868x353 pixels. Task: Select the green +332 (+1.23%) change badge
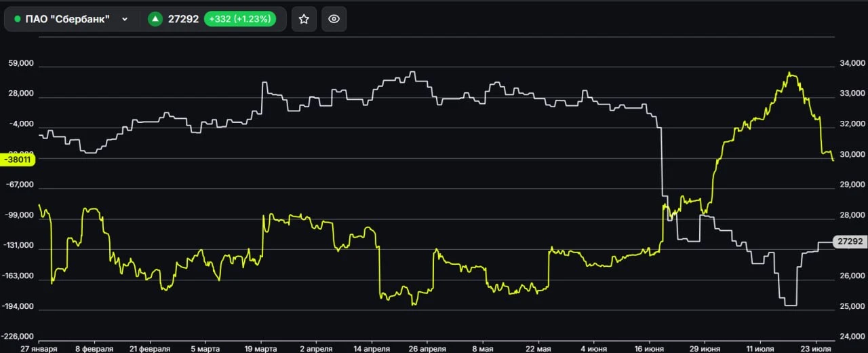tap(240, 19)
